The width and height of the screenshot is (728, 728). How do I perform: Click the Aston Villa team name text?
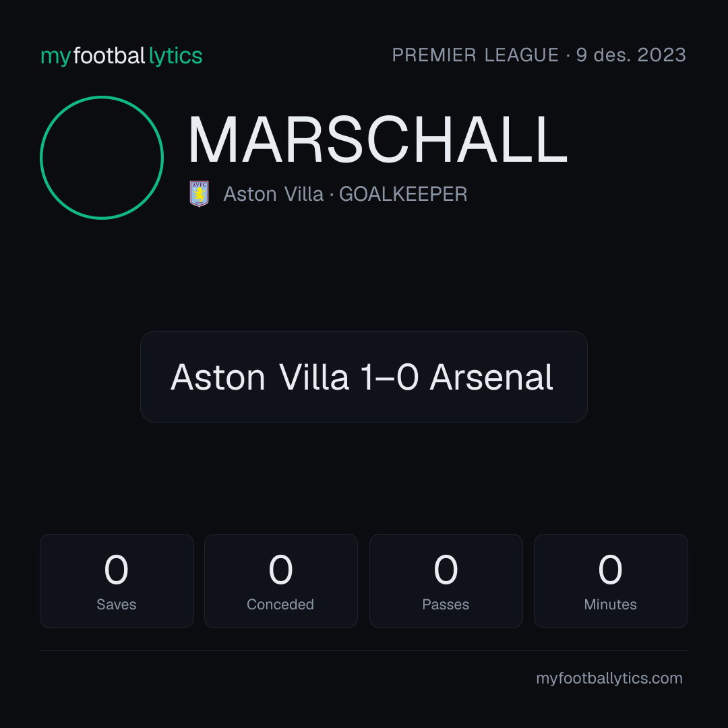click(x=274, y=194)
